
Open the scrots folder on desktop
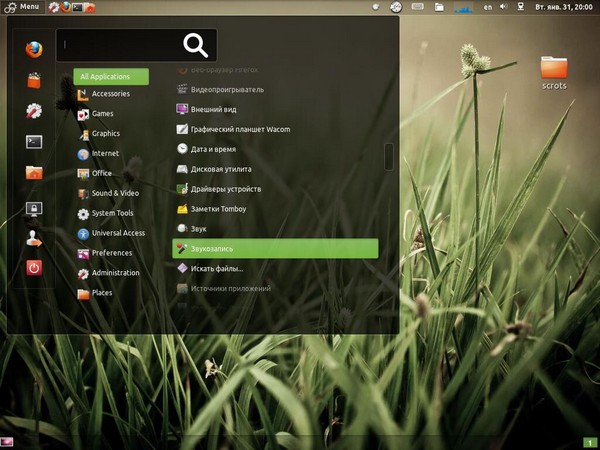click(554, 72)
